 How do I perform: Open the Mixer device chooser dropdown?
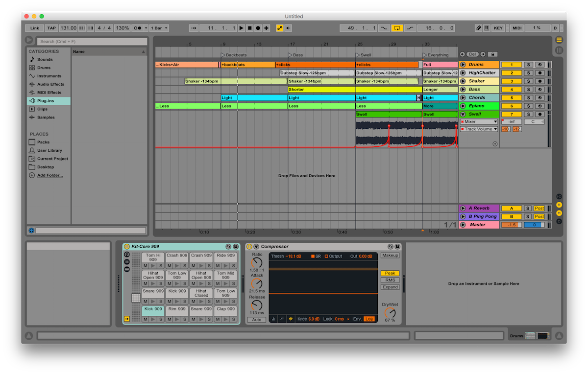(x=478, y=121)
